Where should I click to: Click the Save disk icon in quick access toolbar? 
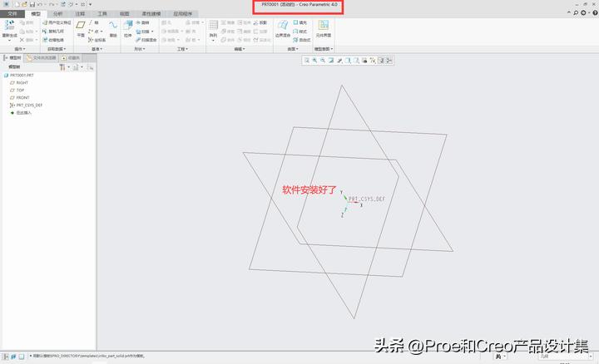point(32,4)
